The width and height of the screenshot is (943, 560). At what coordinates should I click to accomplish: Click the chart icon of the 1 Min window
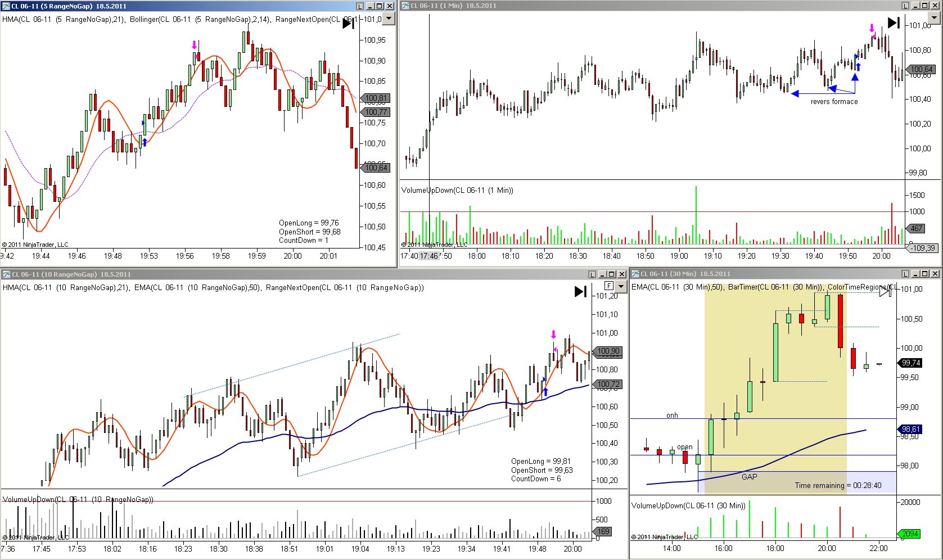point(405,6)
